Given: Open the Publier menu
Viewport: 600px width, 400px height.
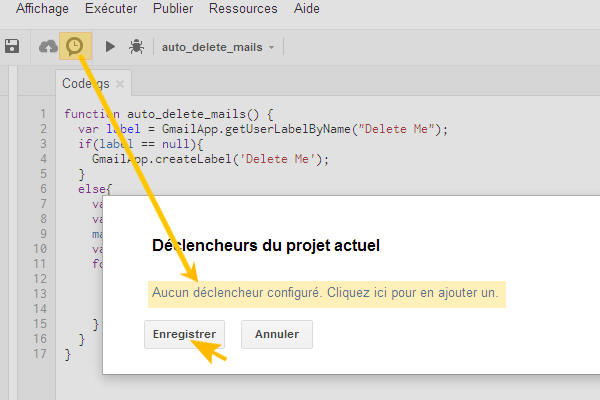Looking at the screenshot, I should [x=173, y=9].
